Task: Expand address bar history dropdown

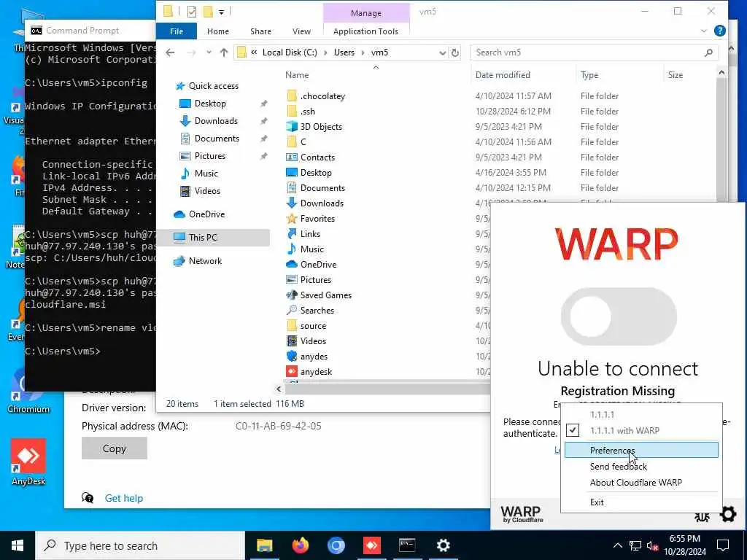Action: coord(442,52)
